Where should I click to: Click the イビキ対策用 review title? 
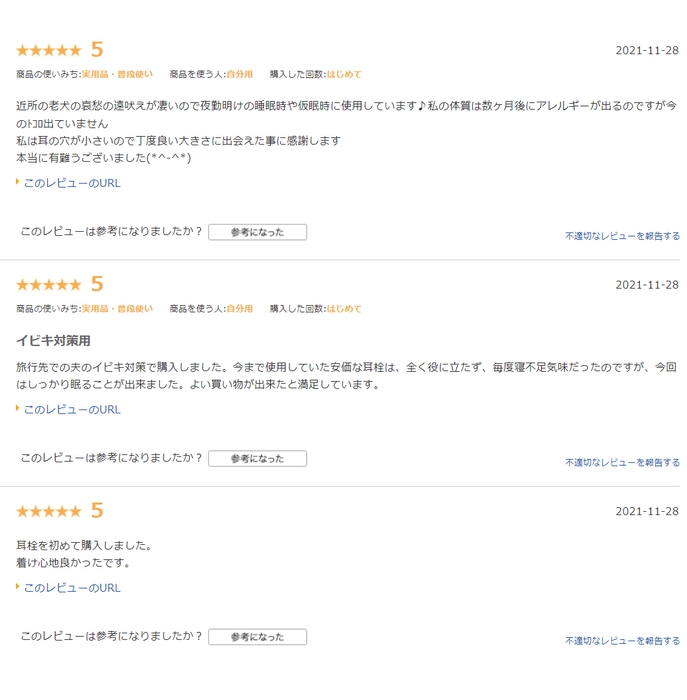point(53,341)
